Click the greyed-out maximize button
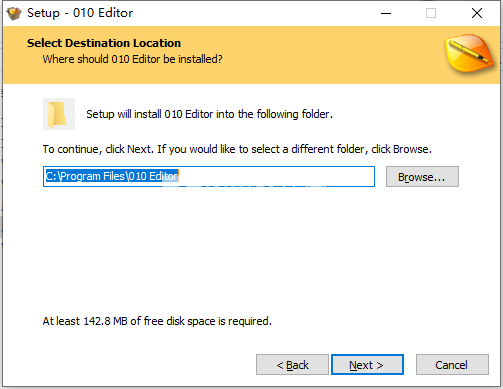Image resolution: width=503 pixels, height=389 pixels. point(431,13)
